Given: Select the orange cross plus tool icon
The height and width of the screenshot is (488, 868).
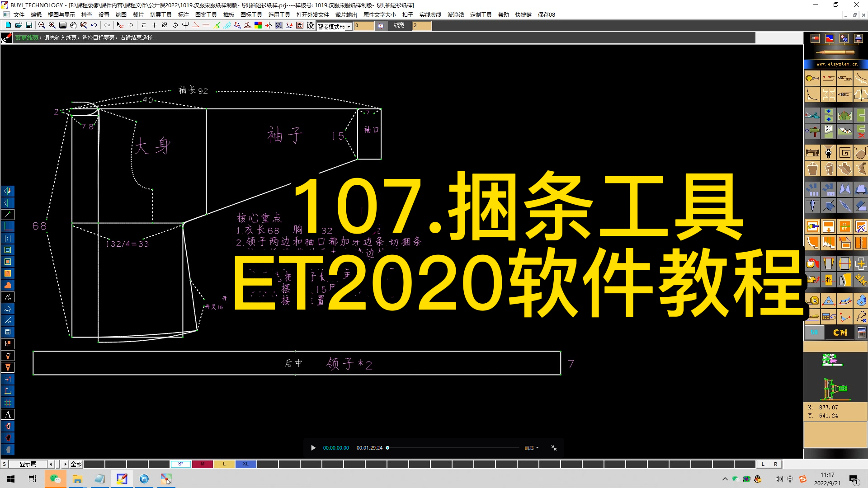Looking at the screenshot, I should click(861, 263).
